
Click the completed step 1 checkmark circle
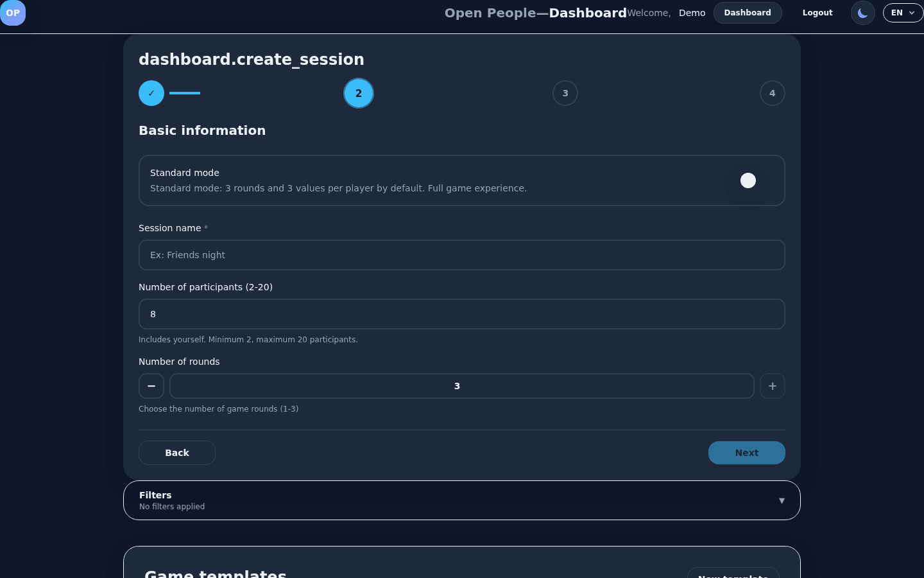click(151, 93)
